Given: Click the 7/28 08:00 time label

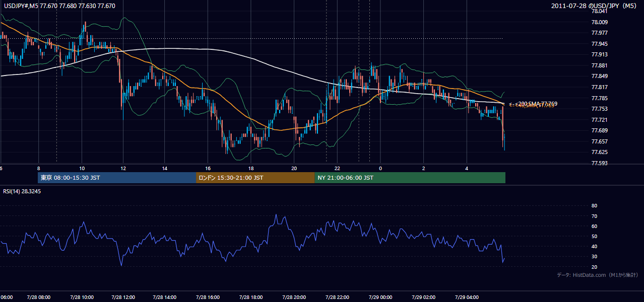Looking at the screenshot, I should pyautogui.click(x=38, y=297).
